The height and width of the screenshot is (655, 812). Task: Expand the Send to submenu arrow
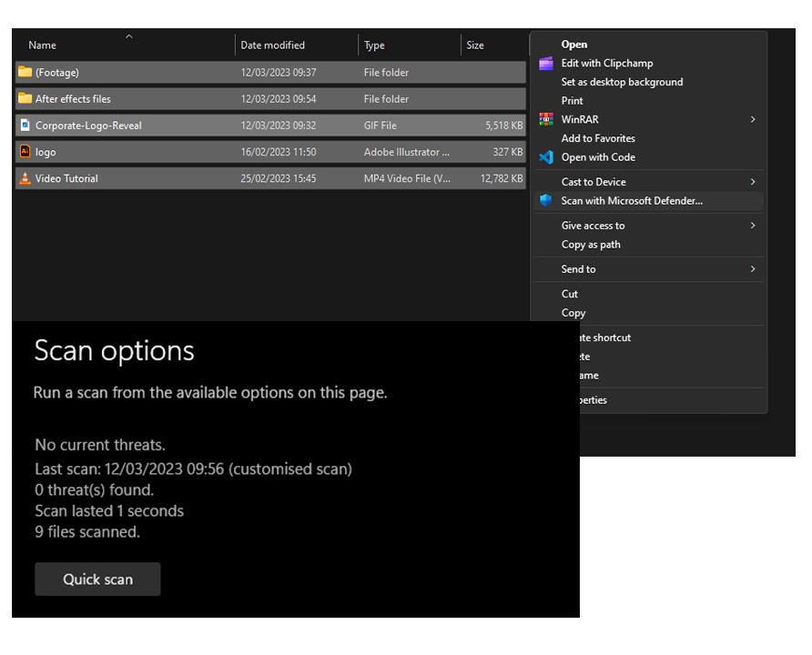[x=753, y=269]
